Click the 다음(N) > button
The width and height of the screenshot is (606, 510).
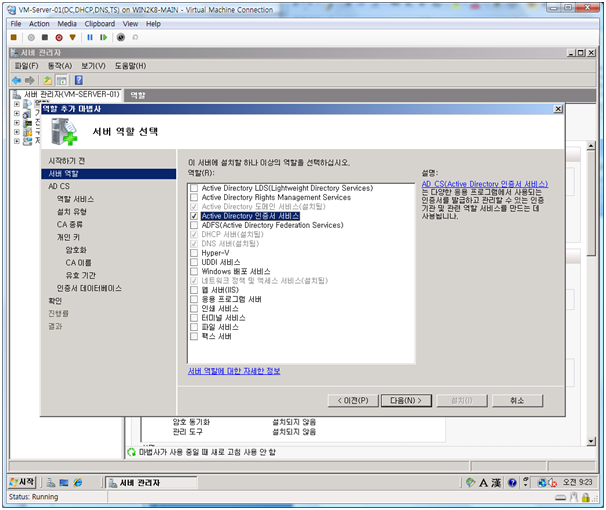click(406, 401)
